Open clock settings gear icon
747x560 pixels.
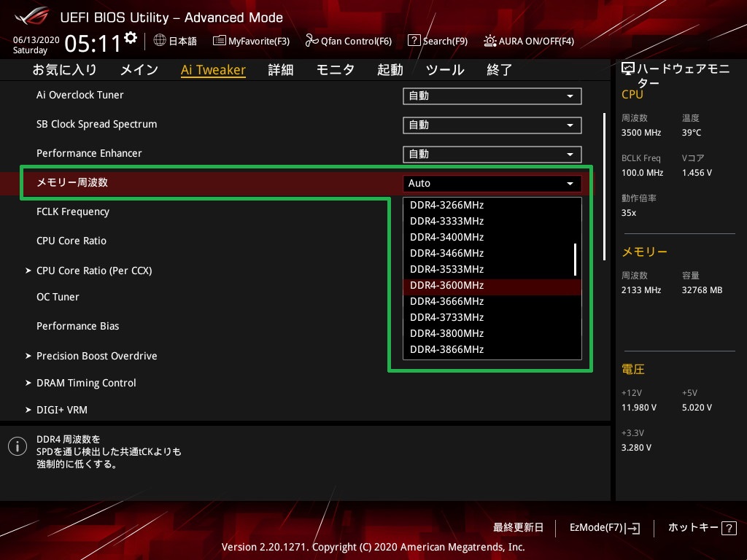pyautogui.click(x=131, y=38)
